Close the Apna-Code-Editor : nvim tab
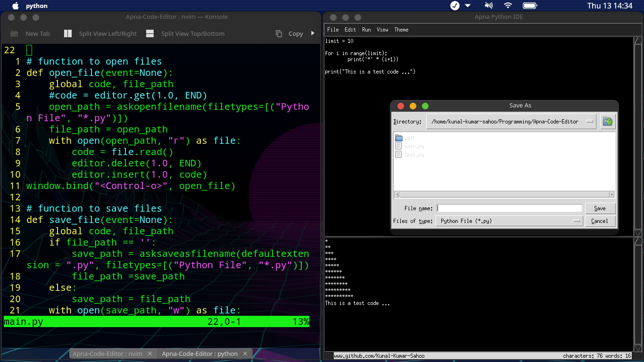This screenshot has height=362, width=644. [x=150, y=354]
